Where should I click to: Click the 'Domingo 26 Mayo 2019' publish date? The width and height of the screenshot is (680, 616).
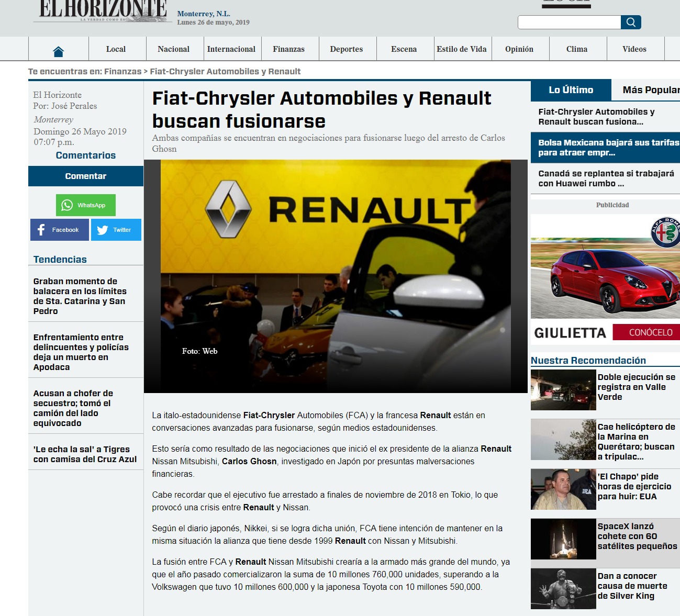point(80,131)
